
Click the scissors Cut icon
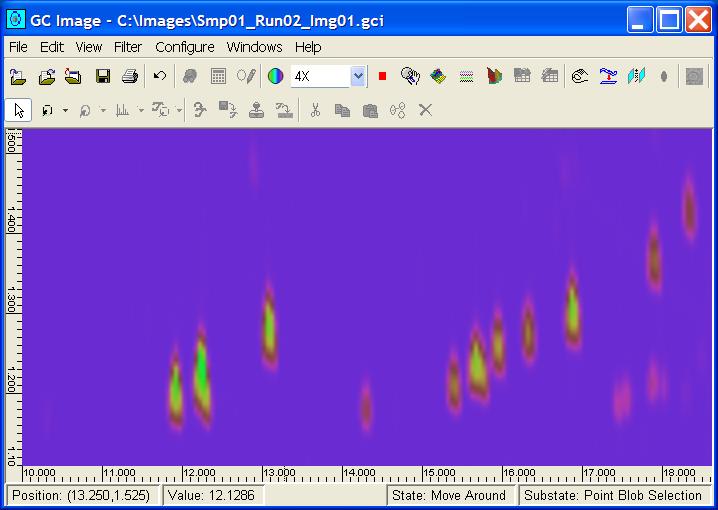[x=314, y=110]
